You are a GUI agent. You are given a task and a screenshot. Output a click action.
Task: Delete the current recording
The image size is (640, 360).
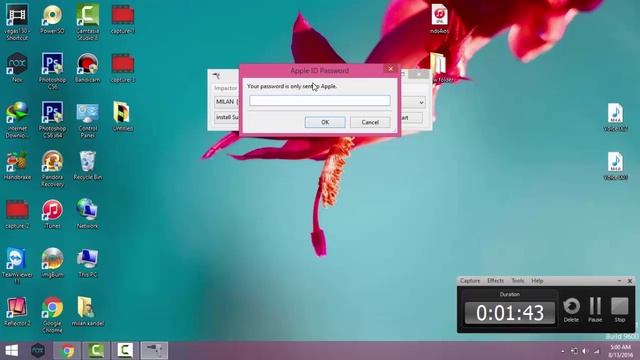click(571, 310)
